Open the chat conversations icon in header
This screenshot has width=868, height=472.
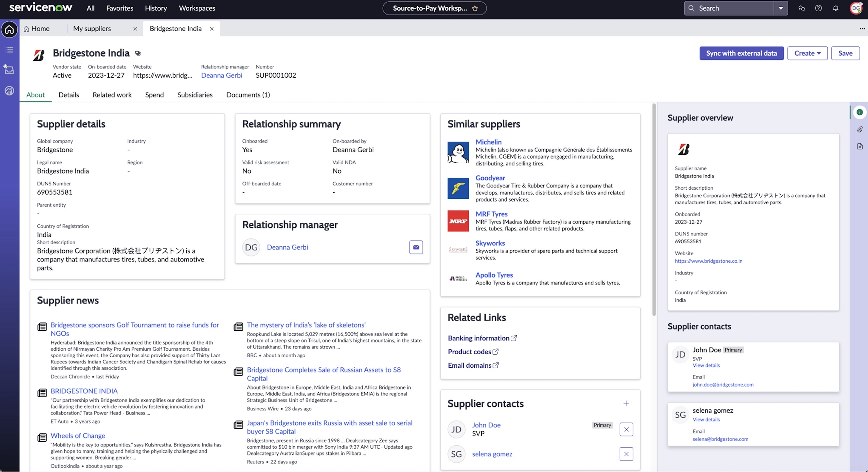[802, 8]
